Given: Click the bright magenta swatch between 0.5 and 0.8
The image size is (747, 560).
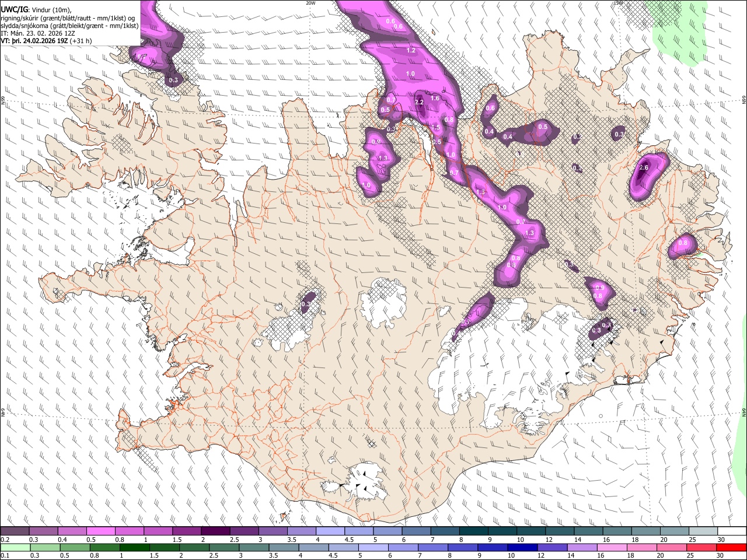Looking at the screenshot, I should tap(100, 531).
